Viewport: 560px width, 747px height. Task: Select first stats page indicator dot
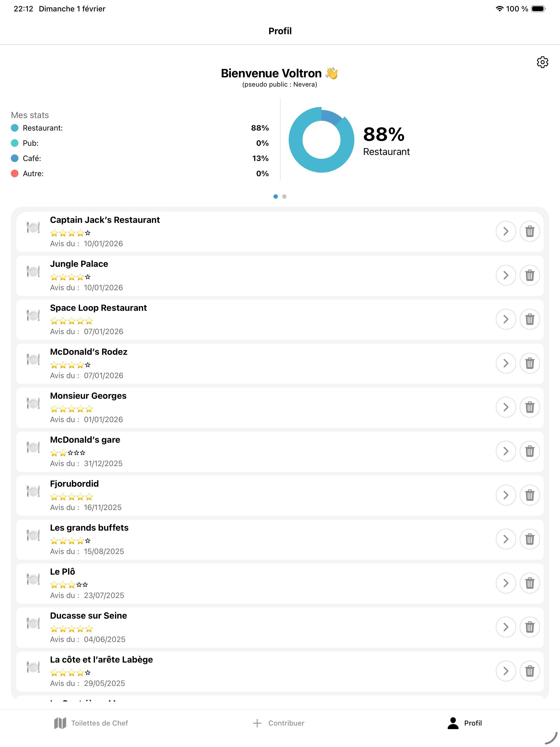coord(275,197)
